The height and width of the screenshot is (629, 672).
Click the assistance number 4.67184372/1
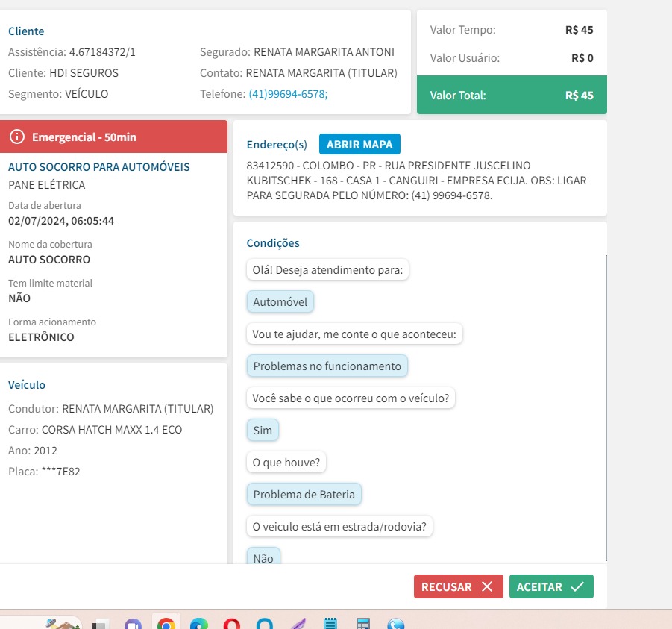[x=102, y=52]
